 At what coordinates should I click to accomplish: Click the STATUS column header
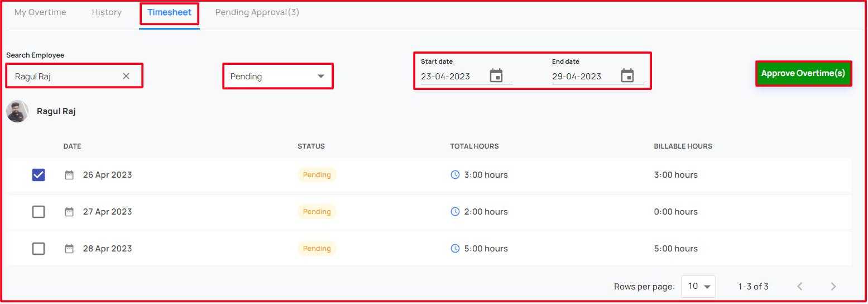tap(311, 146)
